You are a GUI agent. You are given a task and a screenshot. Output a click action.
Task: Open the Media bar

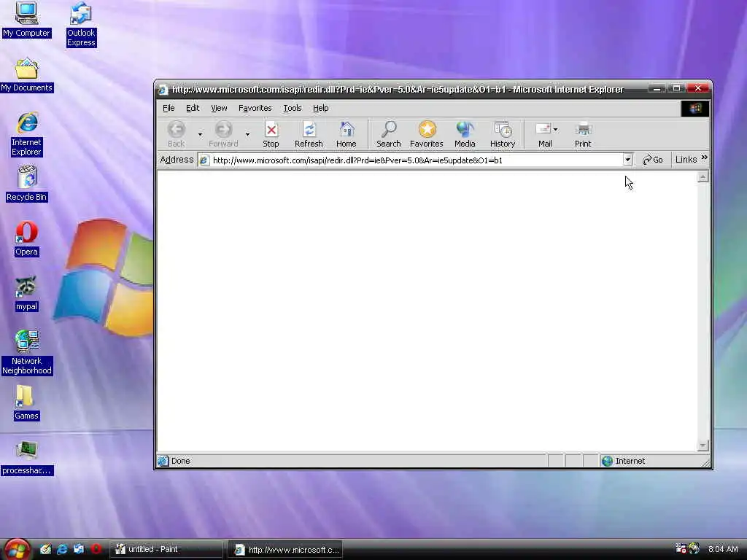click(x=465, y=134)
